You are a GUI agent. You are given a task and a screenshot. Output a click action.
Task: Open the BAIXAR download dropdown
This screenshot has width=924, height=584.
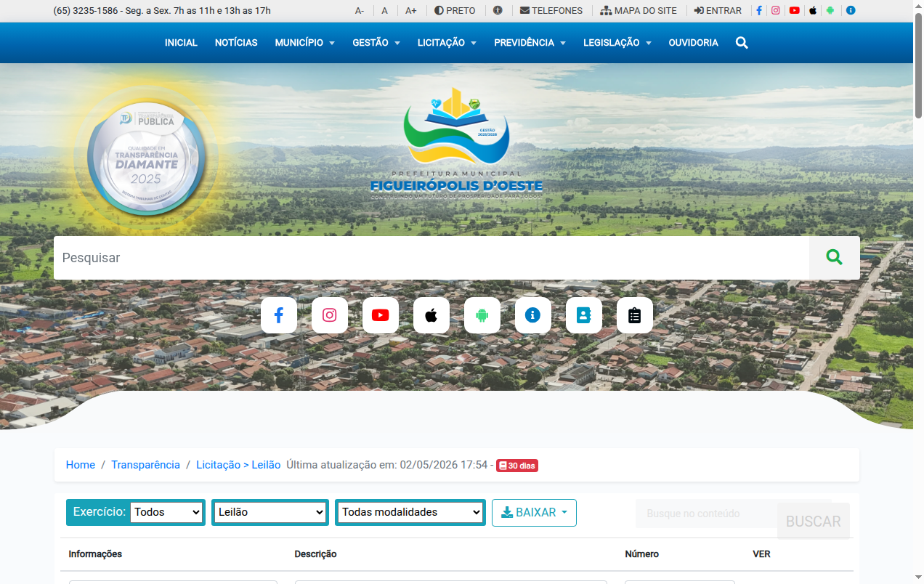pyautogui.click(x=534, y=512)
